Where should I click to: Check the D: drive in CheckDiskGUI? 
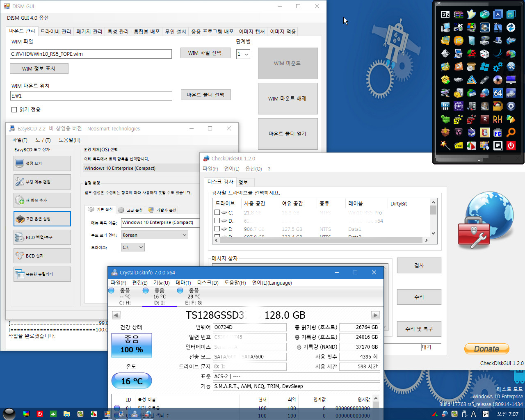[x=217, y=221]
